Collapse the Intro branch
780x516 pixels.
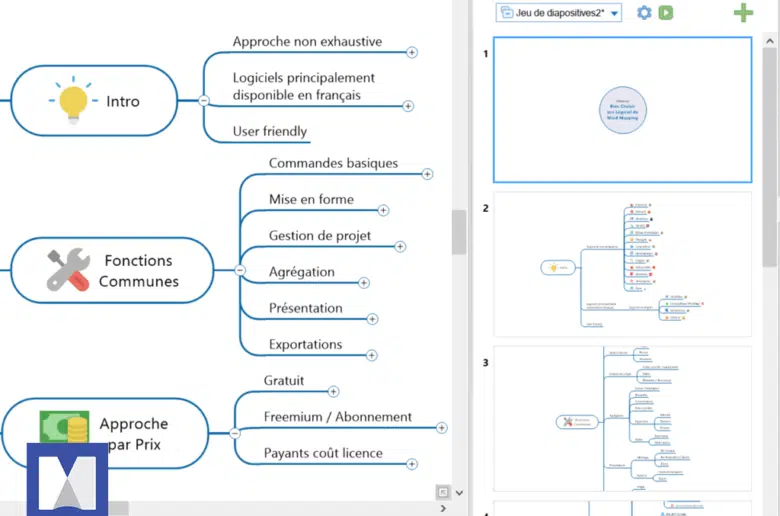pos(204,100)
